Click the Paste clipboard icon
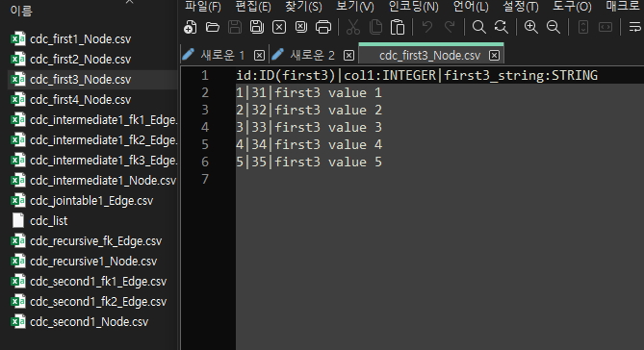 tap(398, 28)
